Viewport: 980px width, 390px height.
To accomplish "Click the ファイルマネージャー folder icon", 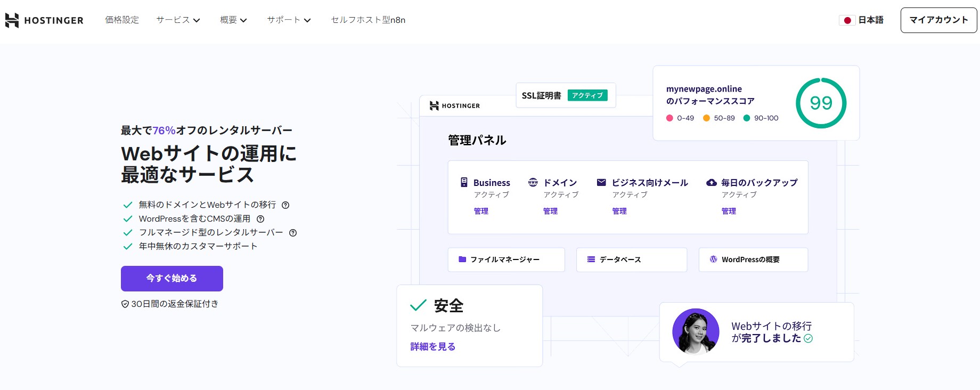I will [462, 259].
